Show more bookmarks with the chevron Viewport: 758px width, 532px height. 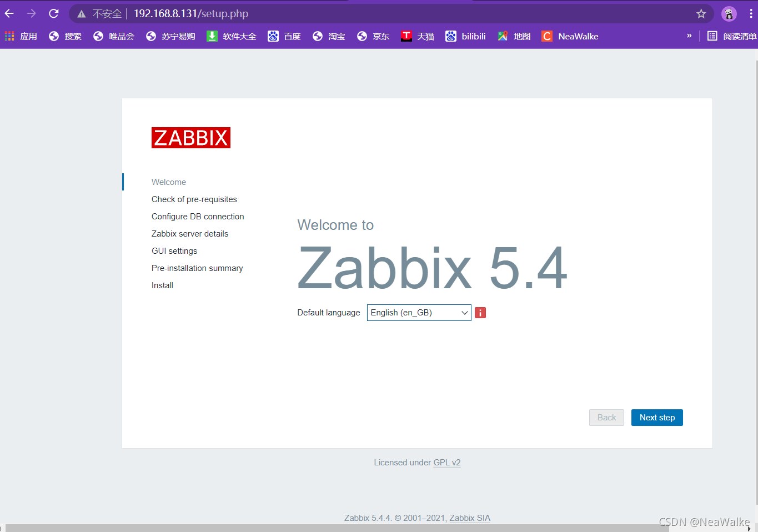point(689,36)
